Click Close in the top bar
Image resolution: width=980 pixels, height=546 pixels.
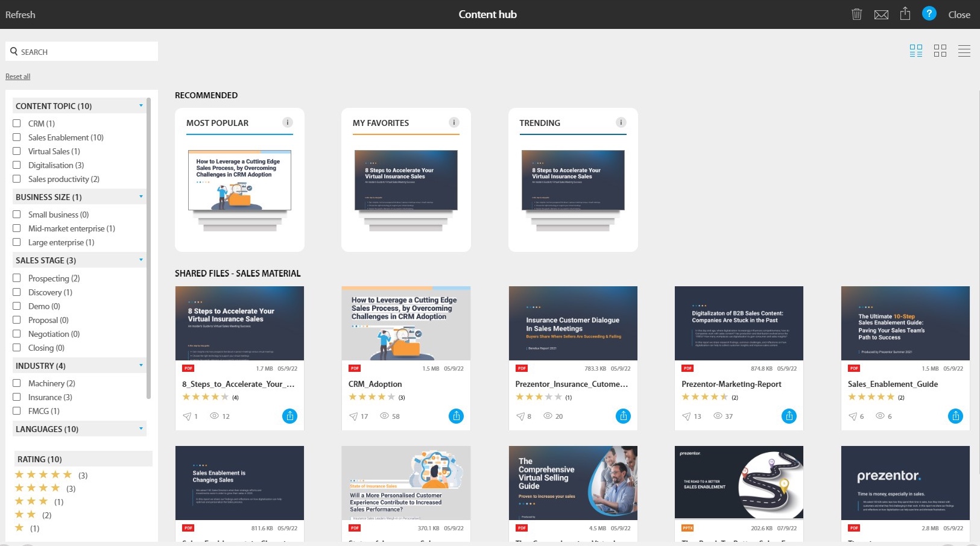click(x=958, y=14)
